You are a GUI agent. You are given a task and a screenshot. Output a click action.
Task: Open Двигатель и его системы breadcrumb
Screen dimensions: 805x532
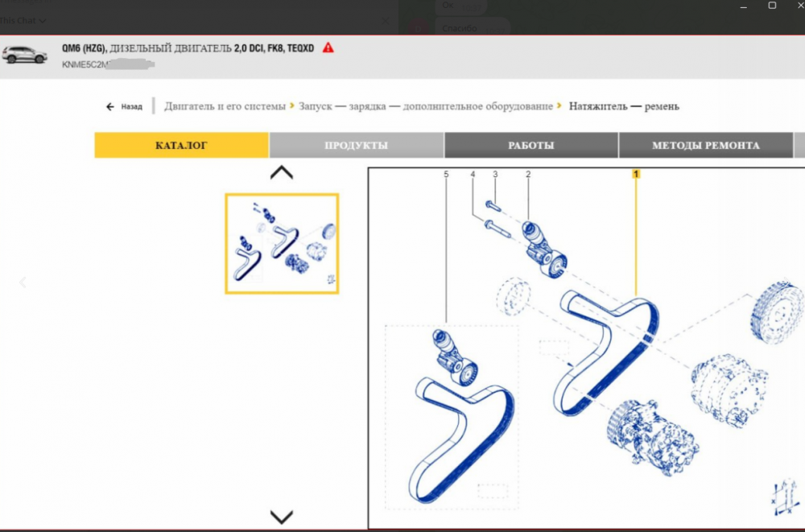pyautogui.click(x=225, y=106)
